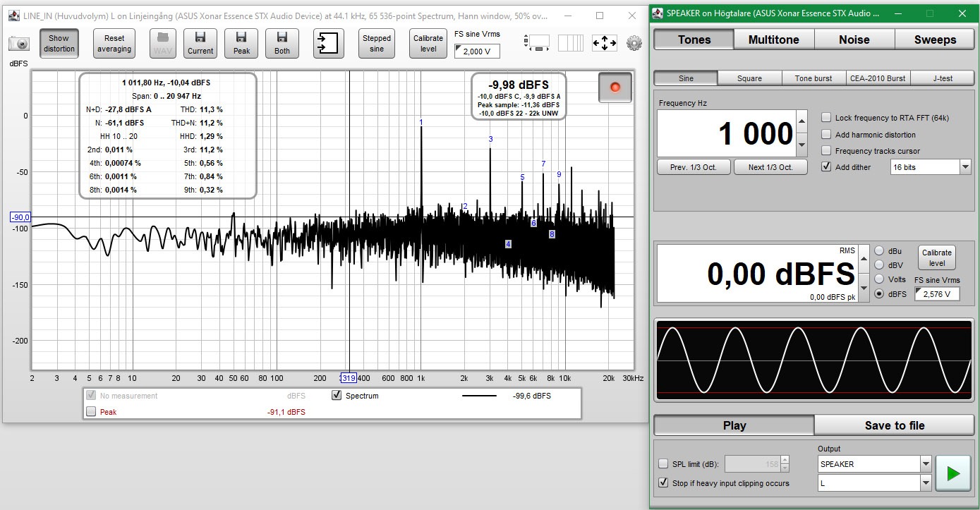Select the CEA-2010 Burst tab
The width and height of the screenshot is (980, 510).
click(878, 78)
